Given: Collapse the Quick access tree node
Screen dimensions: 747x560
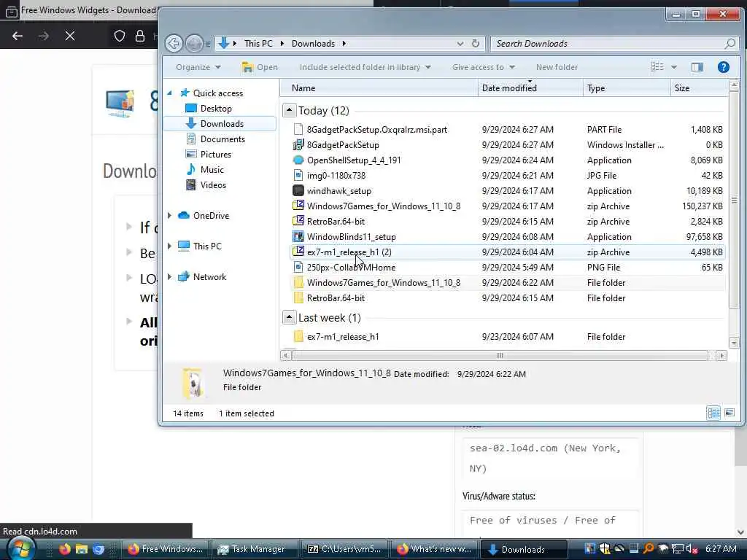Looking at the screenshot, I should (169, 93).
